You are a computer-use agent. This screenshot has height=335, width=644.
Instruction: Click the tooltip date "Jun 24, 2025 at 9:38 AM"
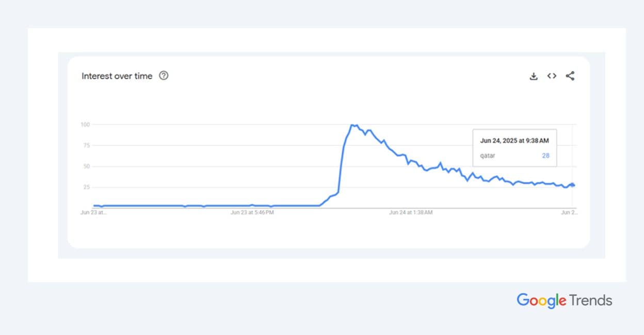click(514, 141)
